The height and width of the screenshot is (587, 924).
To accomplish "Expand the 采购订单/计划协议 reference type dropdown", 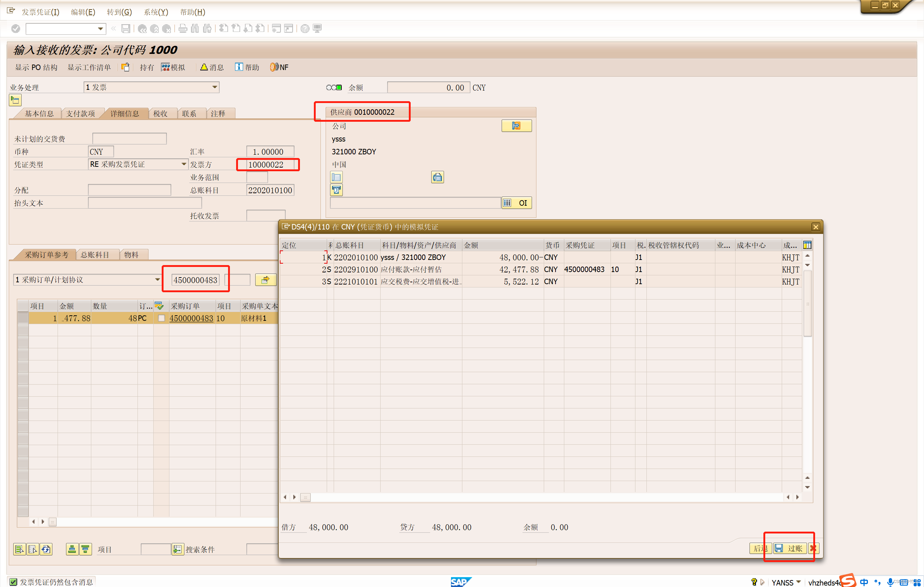I will [157, 280].
